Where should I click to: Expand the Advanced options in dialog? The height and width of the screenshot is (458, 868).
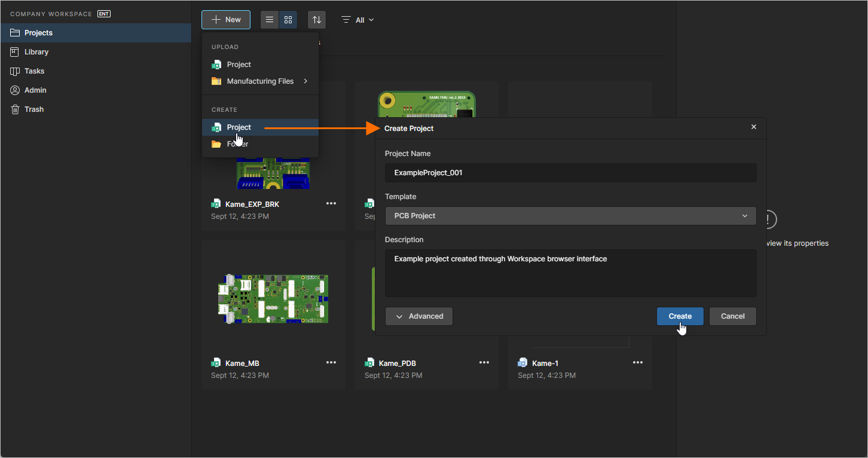[418, 316]
